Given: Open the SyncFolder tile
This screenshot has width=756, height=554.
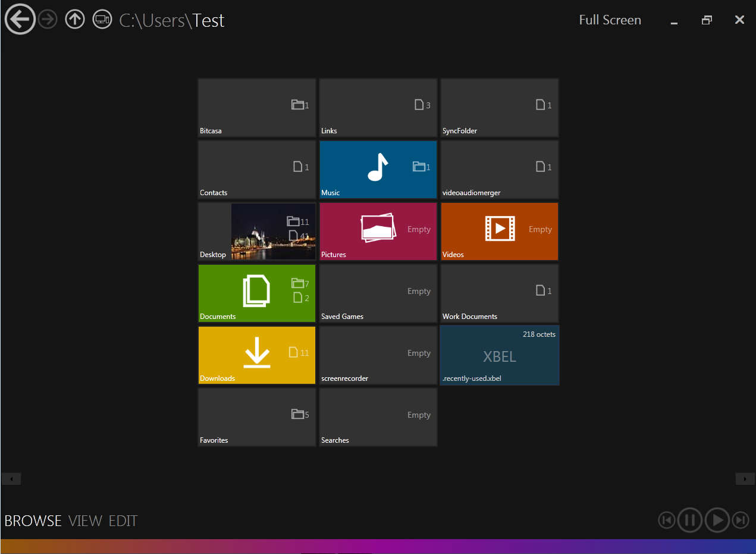Looking at the screenshot, I should tap(500, 108).
